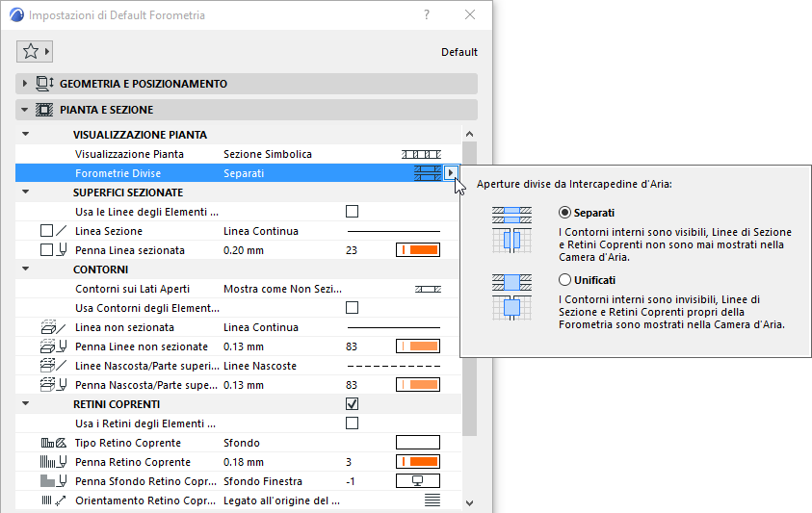The height and width of the screenshot is (513, 812).
Task: Open Penna Linea sezionata color swatch
Action: pos(418,250)
